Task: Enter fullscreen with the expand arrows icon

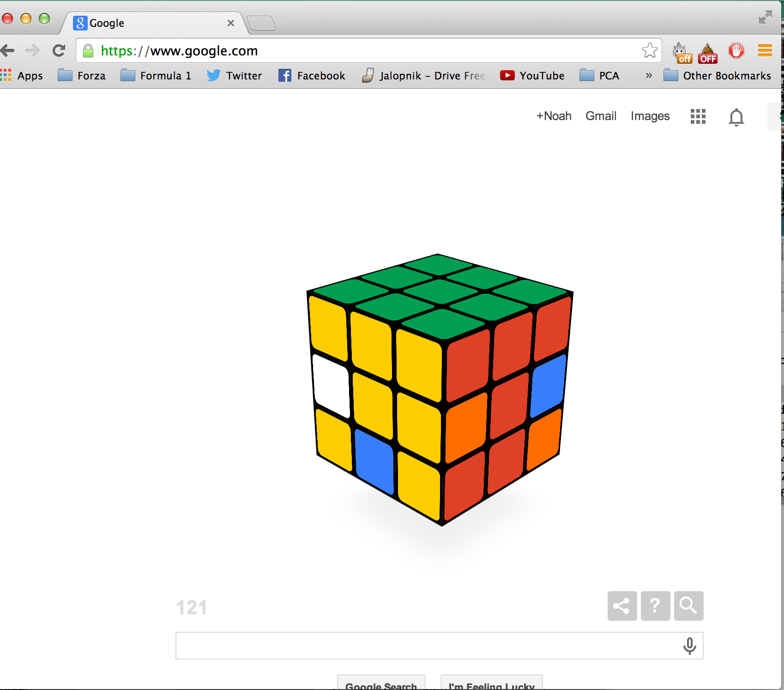Action: pos(765,17)
